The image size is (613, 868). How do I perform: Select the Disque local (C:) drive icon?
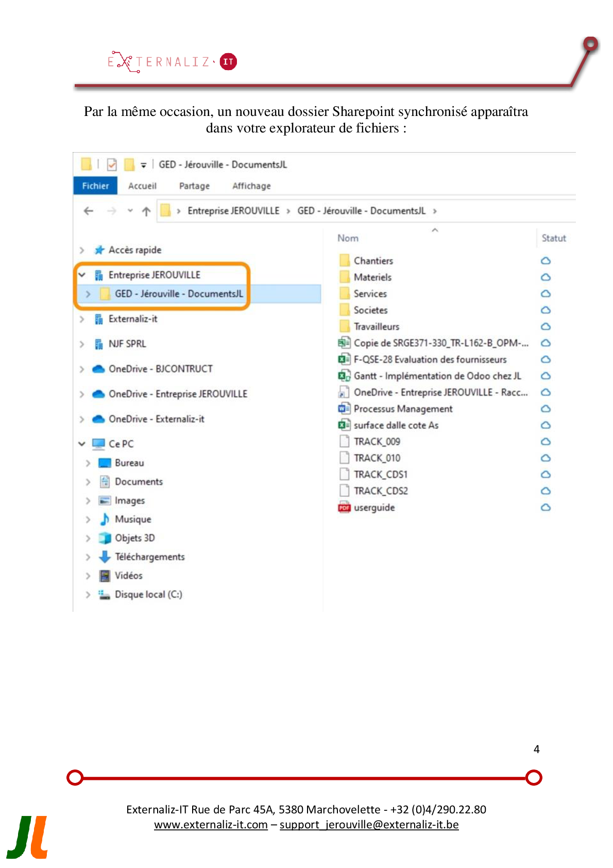click(x=105, y=595)
